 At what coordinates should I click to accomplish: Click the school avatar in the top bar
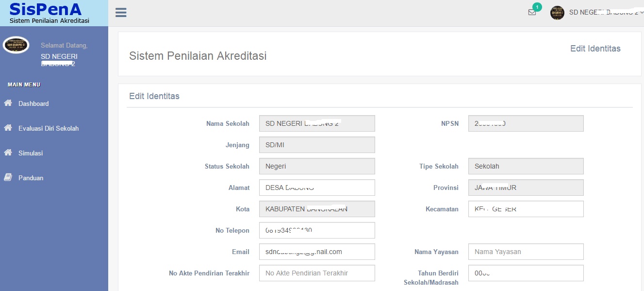pos(557,13)
